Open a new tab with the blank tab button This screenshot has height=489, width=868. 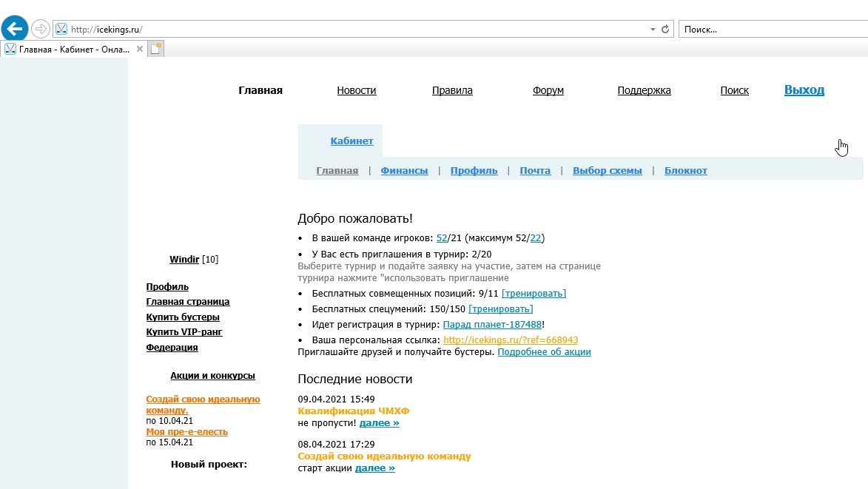156,49
